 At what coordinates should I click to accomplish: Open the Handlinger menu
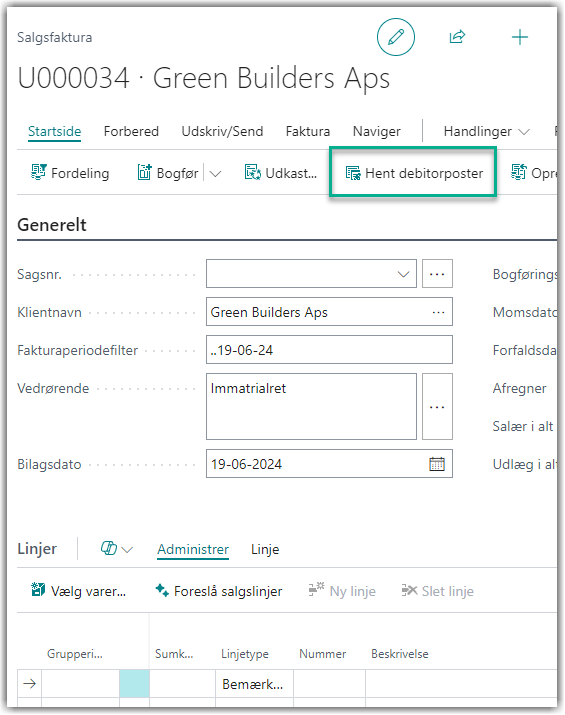(486, 132)
